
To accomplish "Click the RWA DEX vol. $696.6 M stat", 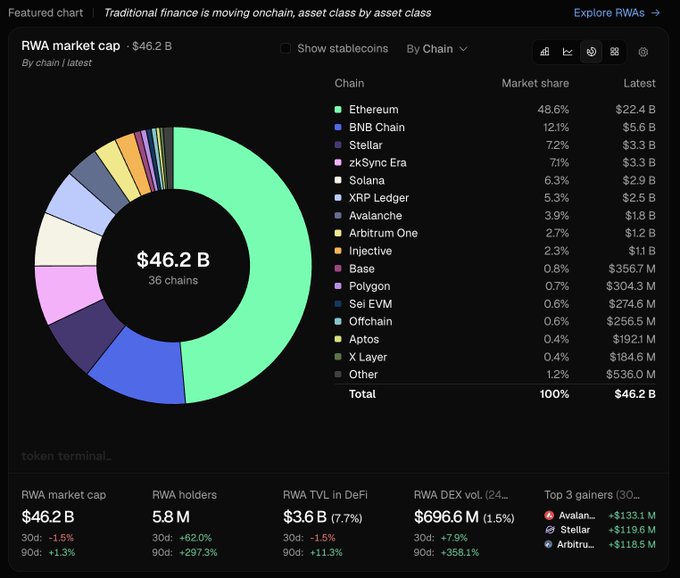I will tap(464, 517).
